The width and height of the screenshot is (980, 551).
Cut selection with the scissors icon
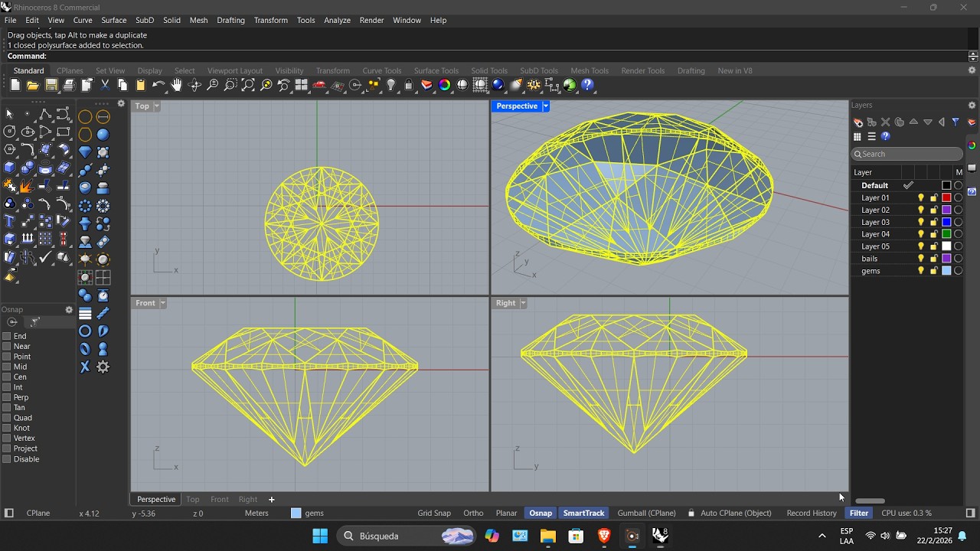coord(105,85)
